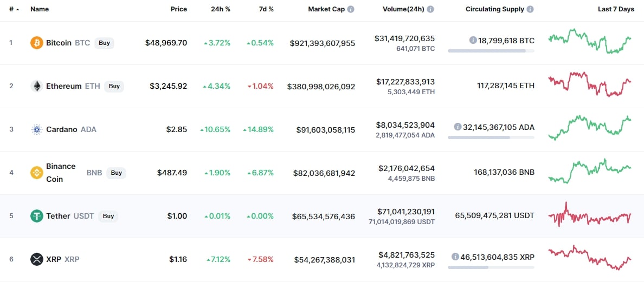Click Cardano circulating supply progress bar
Screen dimensions: 644x282
point(491,137)
